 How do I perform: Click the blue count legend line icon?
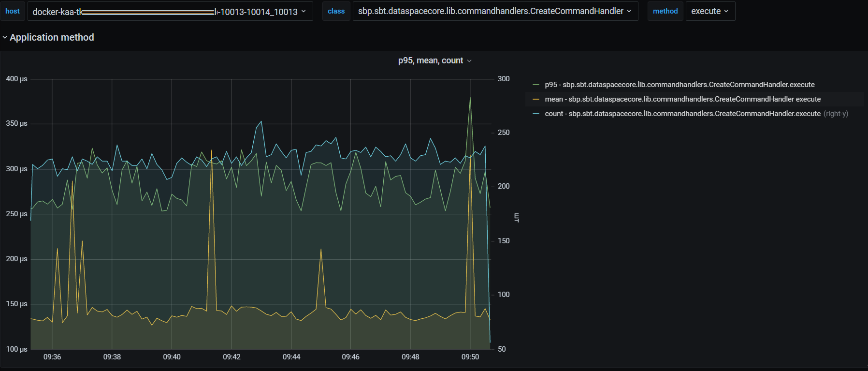point(535,114)
